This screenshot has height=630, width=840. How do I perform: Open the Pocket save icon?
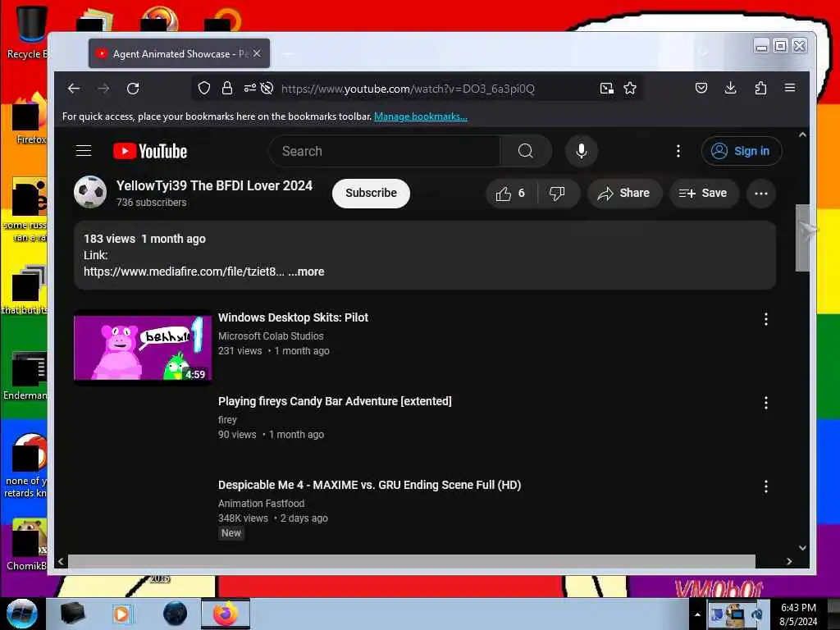coord(701,88)
